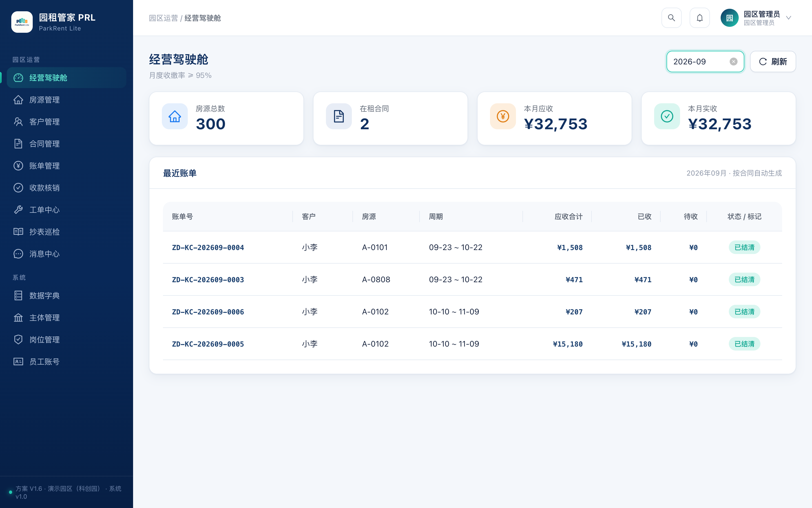Click the ParkRent Lite logo icon

pos(22,22)
